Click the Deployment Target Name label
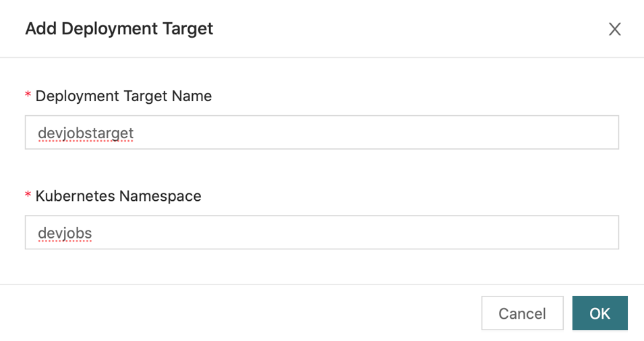 [x=123, y=96]
